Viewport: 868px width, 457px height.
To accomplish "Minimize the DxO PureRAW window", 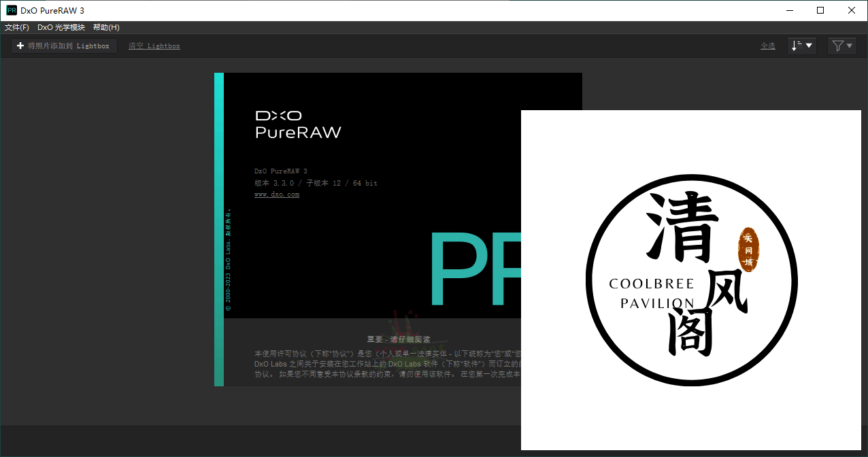I will [789, 10].
